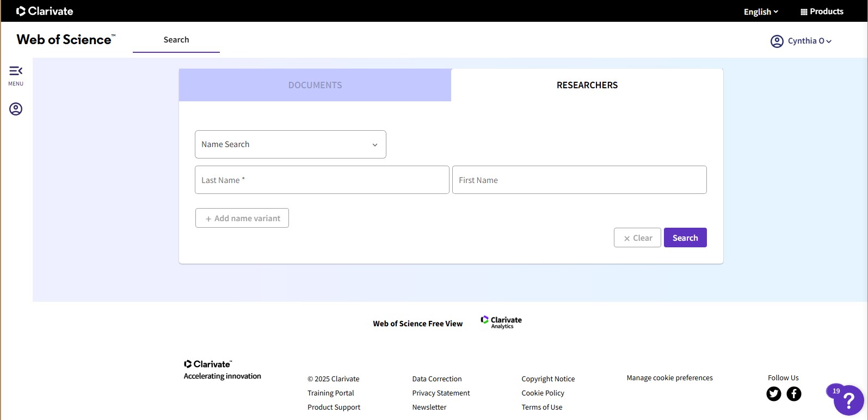Click Add name variant button

[x=242, y=218]
